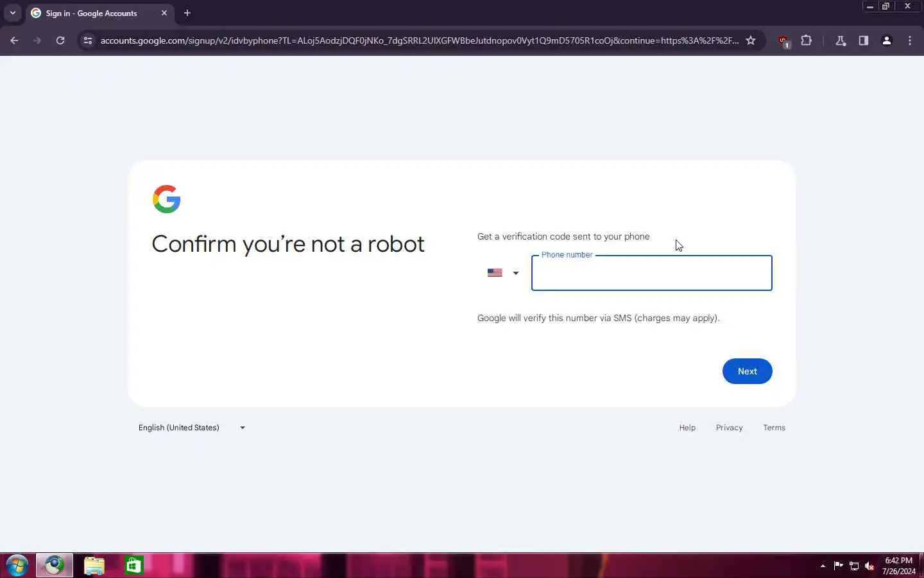Click the browser back arrow
924x578 pixels.
tap(14, 40)
